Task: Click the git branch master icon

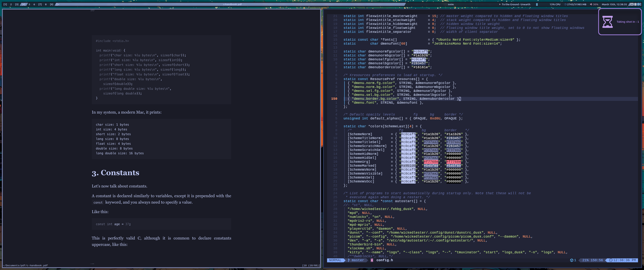Action: (349, 260)
